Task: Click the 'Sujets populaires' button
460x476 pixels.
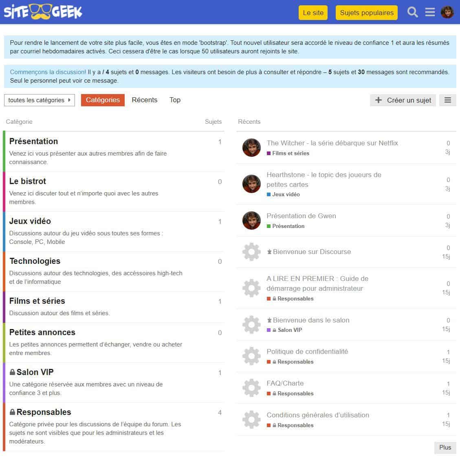Action: [x=367, y=13]
